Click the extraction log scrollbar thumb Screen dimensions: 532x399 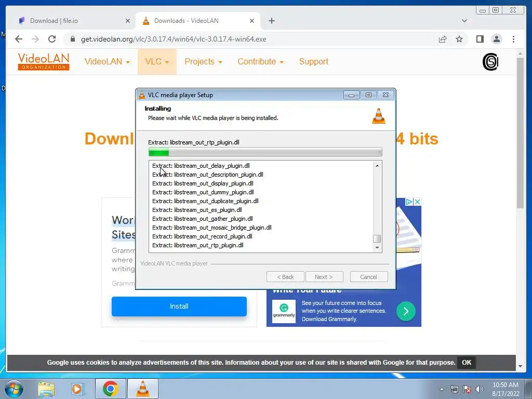coord(377,238)
